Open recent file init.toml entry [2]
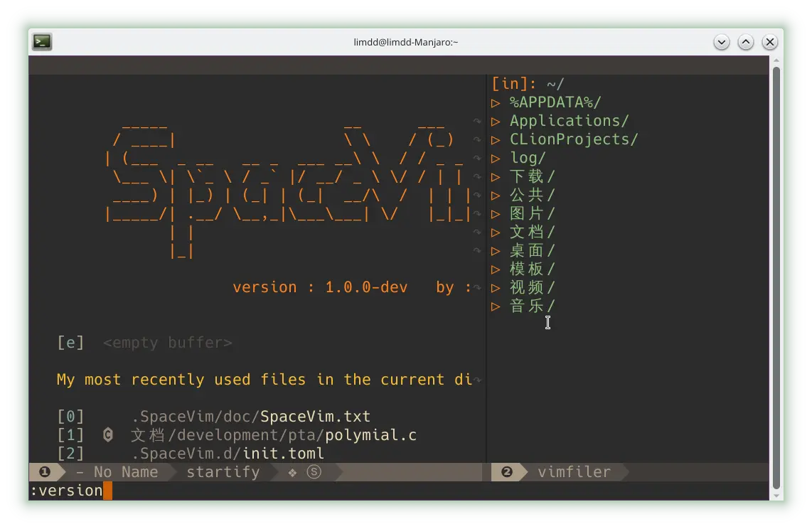 [191, 454]
